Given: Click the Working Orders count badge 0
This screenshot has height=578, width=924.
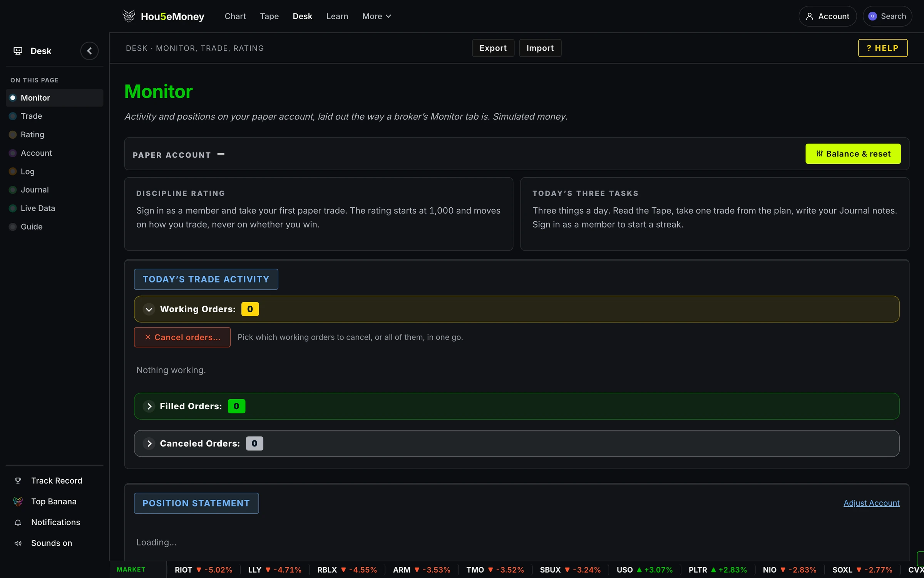Looking at the screenshot, I should pos(250,309).
